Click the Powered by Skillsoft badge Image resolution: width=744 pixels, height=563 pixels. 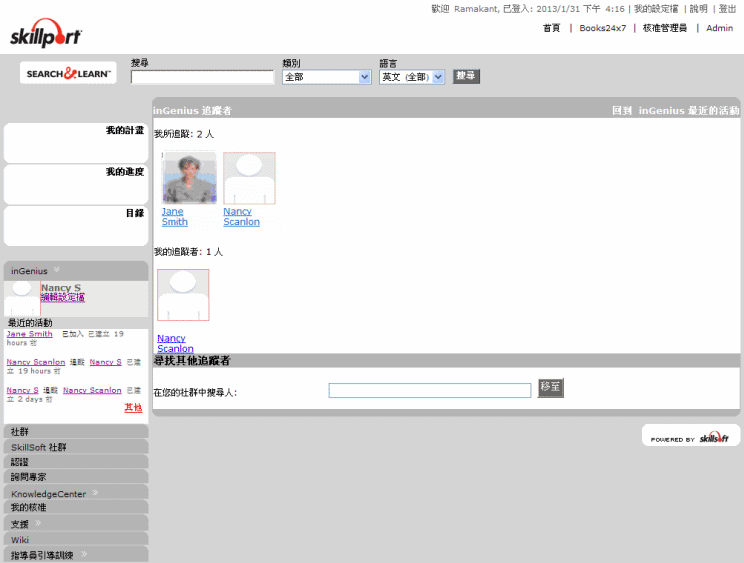tap(691, 435)
